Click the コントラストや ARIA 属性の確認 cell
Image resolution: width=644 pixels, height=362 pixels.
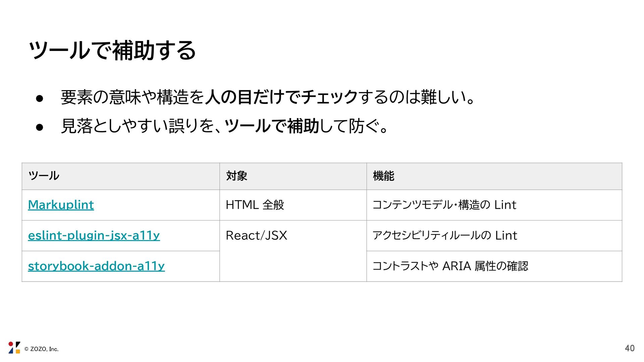coord(494,266)
